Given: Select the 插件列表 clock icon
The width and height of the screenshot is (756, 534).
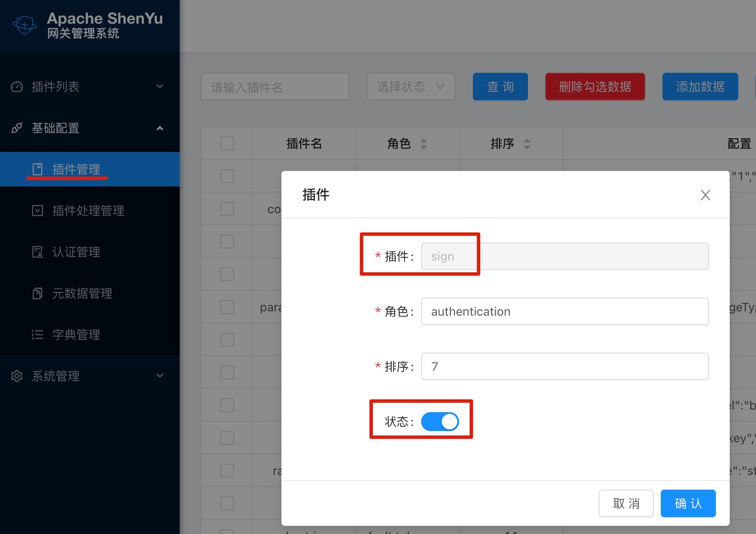Looking at the screenshot, I should pos(16,87).
